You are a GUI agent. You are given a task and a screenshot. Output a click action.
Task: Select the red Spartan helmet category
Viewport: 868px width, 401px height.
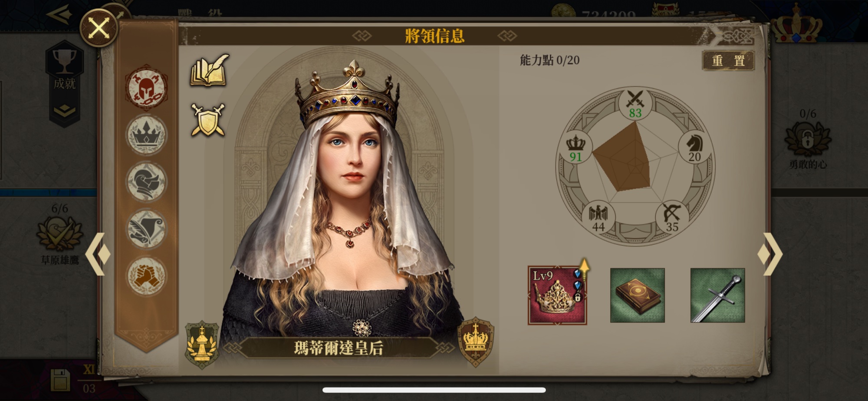point(146,88)
